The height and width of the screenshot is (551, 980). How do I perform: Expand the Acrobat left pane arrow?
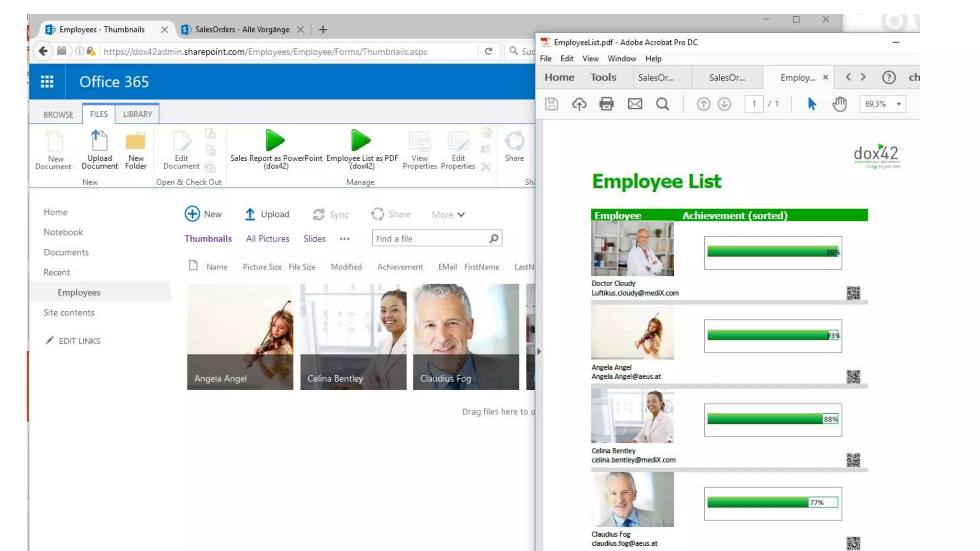(x=539, y=352)
